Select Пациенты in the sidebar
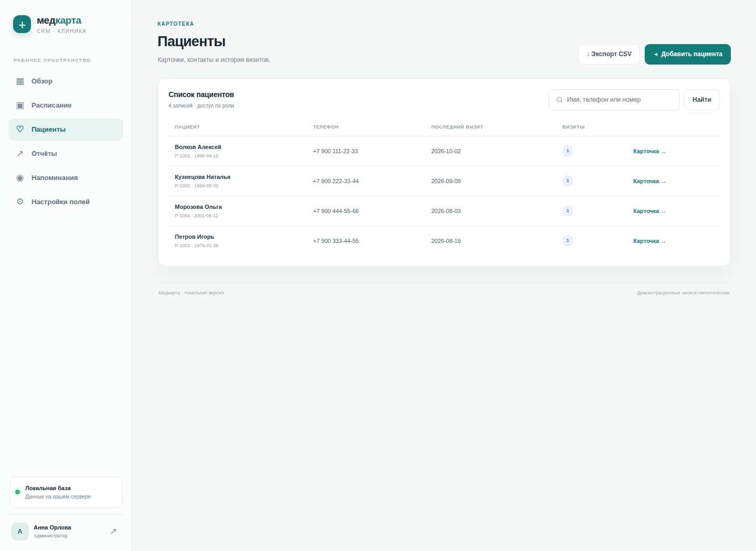This screenshot has height=551, width=756. [66, 130]
